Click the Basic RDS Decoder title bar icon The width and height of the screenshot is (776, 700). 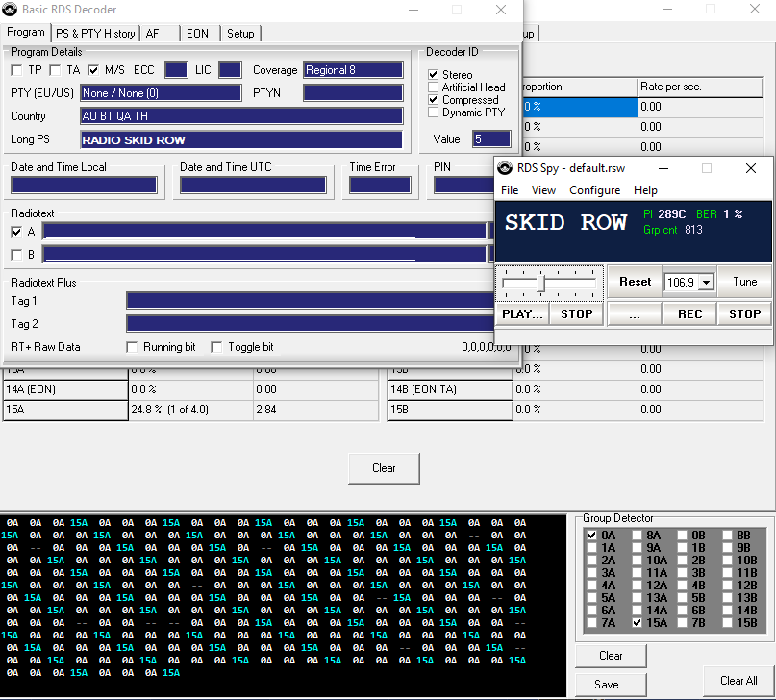(11, 11)
